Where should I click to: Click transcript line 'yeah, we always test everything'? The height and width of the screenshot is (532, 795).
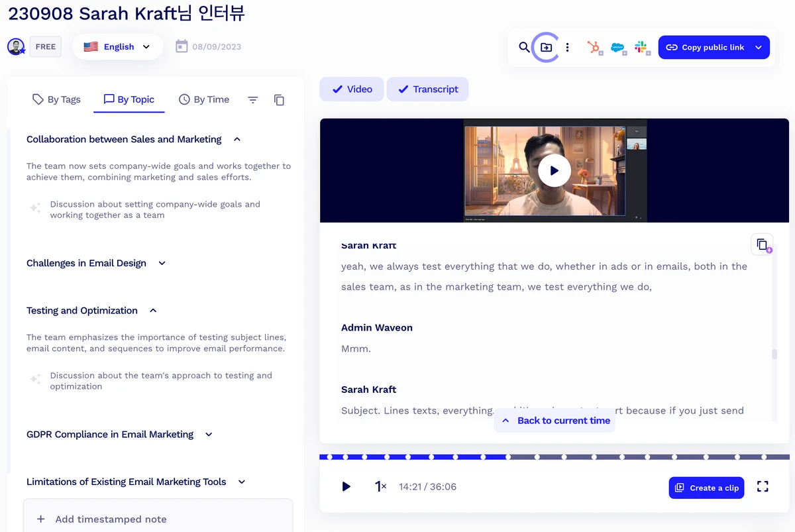coord(544,276)
